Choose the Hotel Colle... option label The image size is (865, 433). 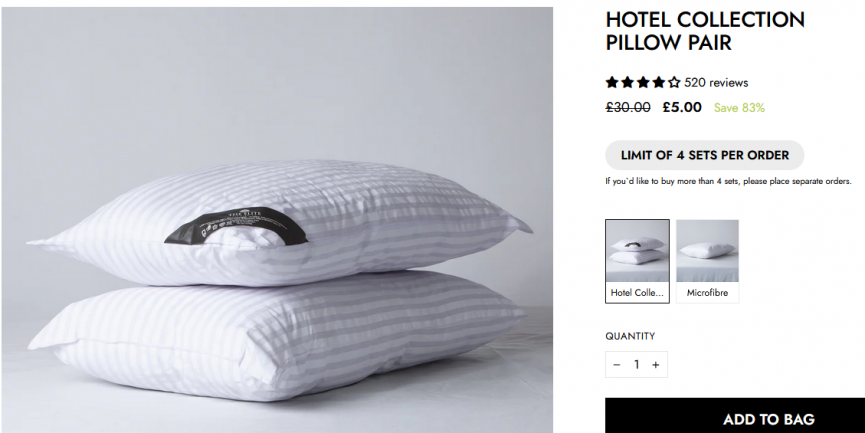(637, 293)
